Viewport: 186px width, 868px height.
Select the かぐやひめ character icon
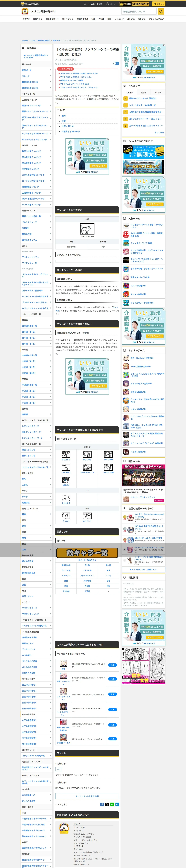pos(108,454)
